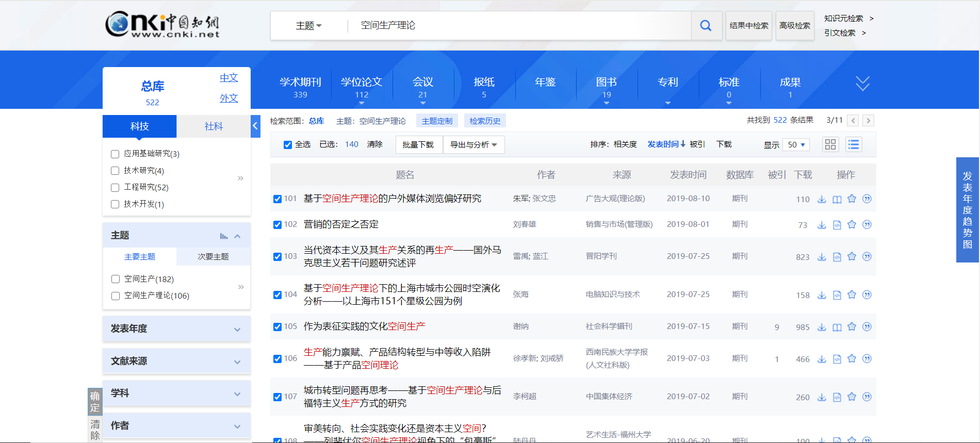The image size is (980, 443).
Task: Open topic visualization chart icon
Action: [224, 236]
